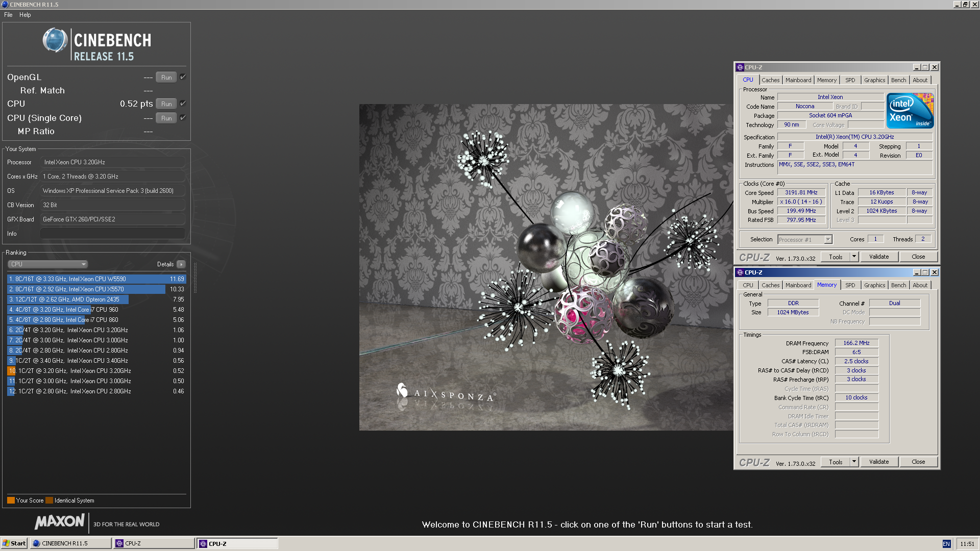Open SPD tab in lower CPU-Z
980x551 pixels.
tap(850, 285)
